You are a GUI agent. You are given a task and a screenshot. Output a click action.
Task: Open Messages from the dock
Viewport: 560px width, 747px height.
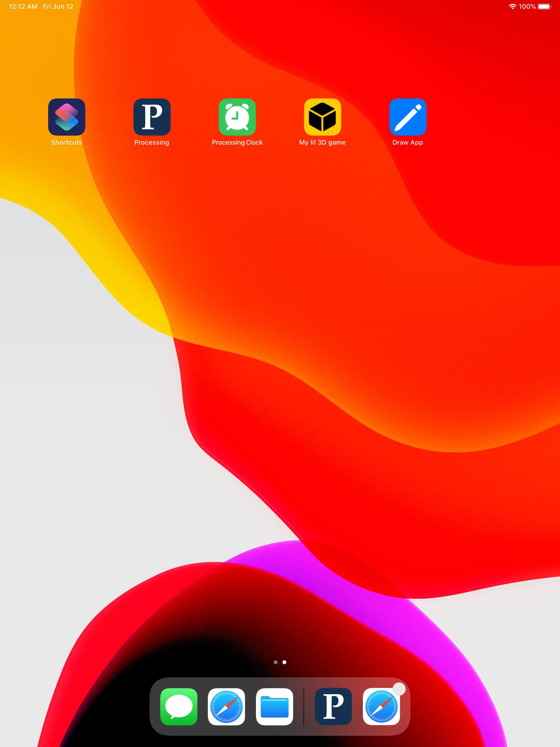(179, 707)
